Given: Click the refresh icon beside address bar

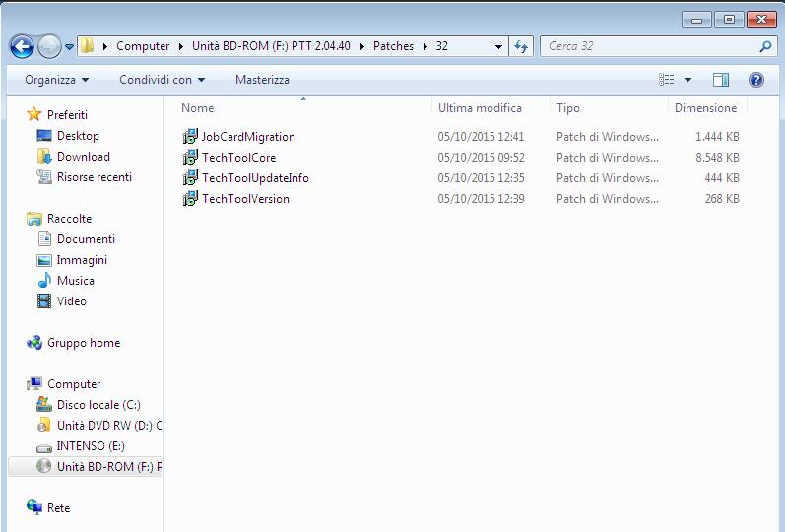Looking at the screenshot, I should [521, 46].
